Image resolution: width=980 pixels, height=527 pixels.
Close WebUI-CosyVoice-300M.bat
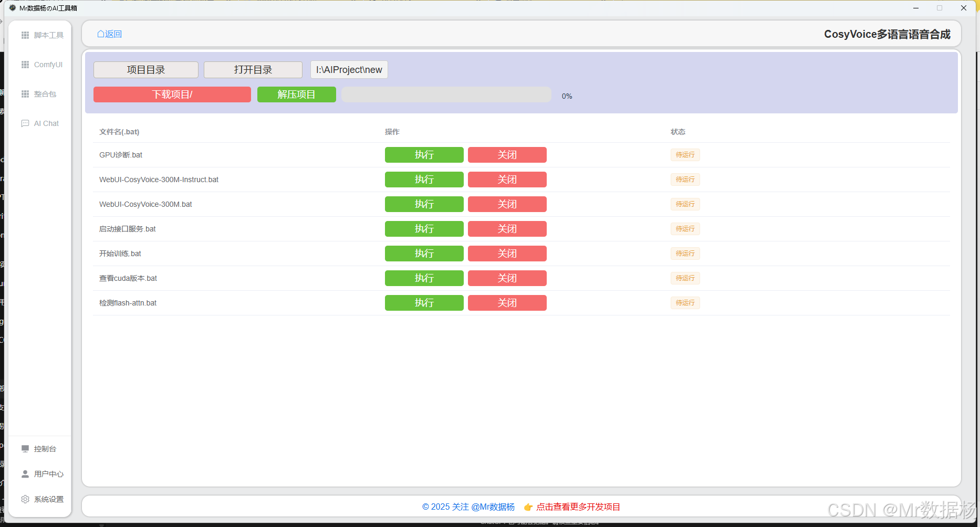pyautogui.click(x=507, y=204)
